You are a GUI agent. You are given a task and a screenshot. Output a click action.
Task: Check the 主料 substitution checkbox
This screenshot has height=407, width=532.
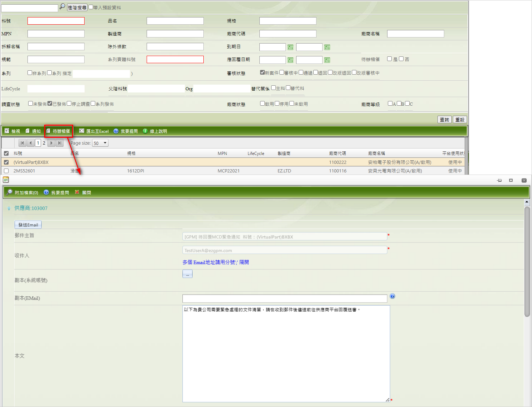point(273,88)
